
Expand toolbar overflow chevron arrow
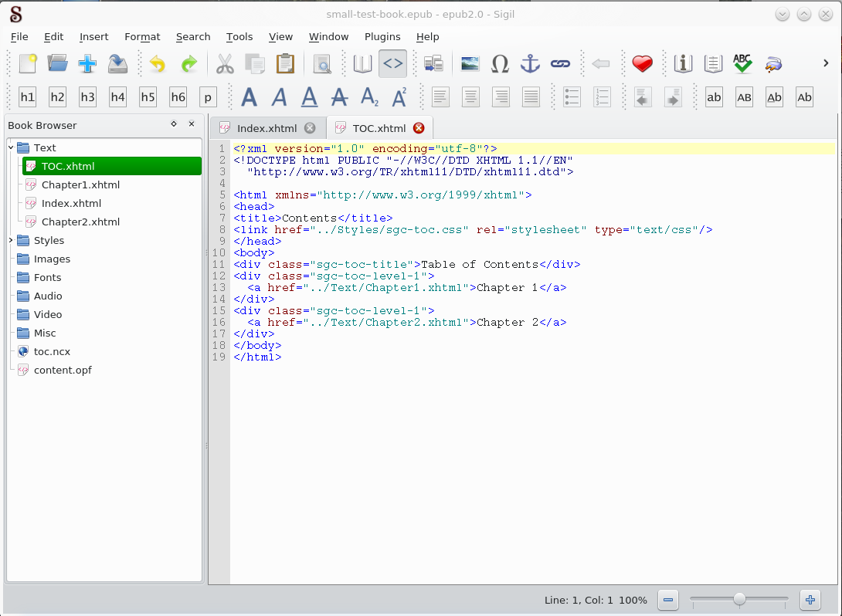[x=825, y=63]
